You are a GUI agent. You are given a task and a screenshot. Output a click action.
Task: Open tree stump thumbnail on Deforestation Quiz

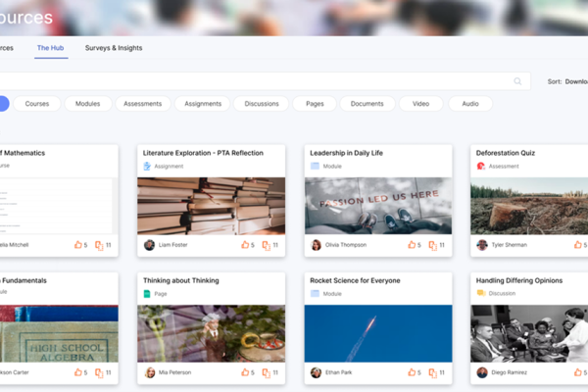click(x=529, y=206)
